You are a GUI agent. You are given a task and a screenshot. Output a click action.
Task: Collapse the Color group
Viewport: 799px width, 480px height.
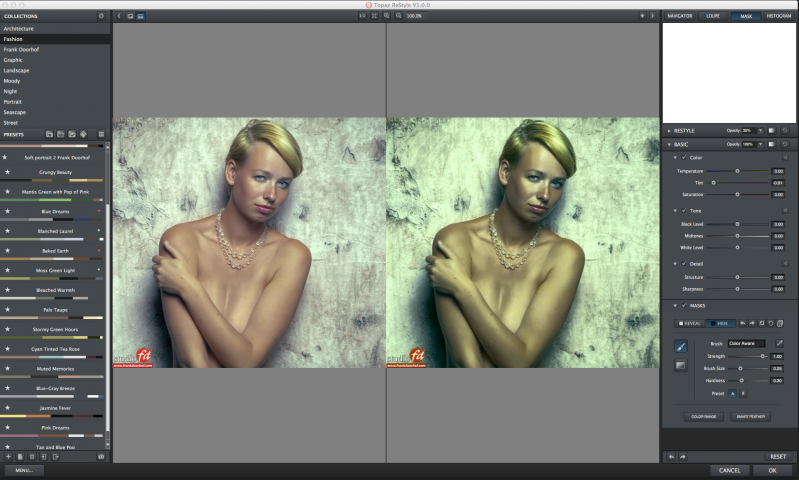[675, 158]
